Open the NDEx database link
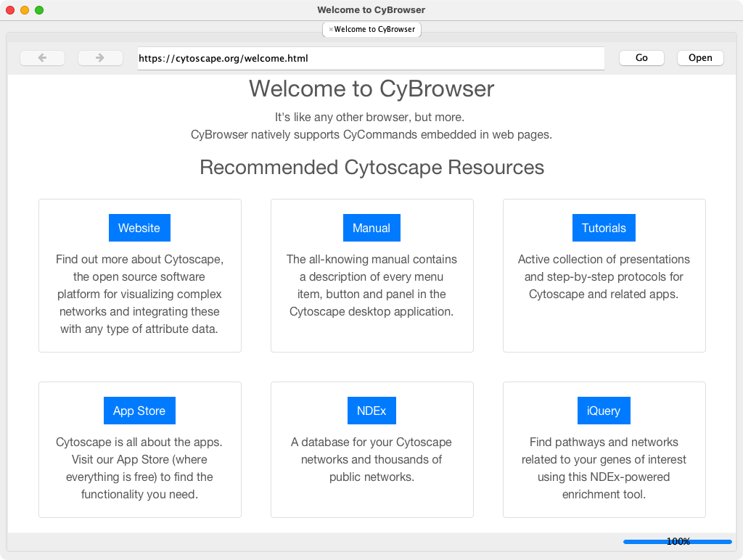Screen dimensions: 743x560 (371, 411)
